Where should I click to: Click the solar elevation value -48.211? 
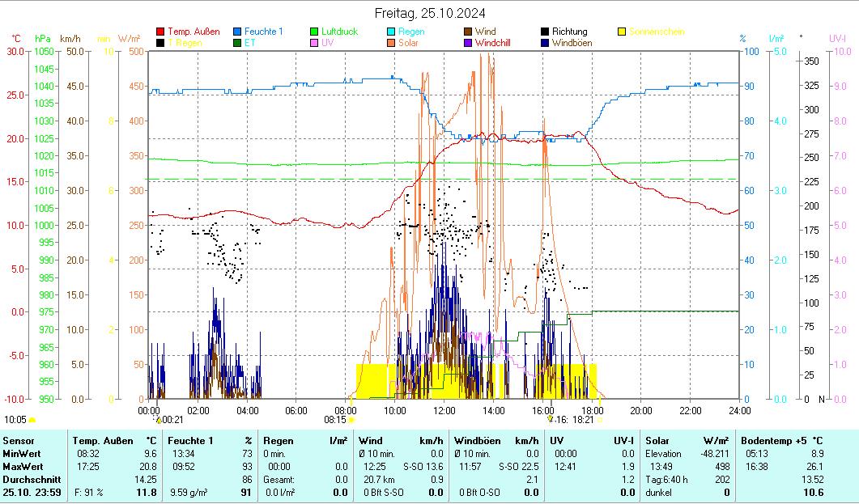tap(715, 454)
